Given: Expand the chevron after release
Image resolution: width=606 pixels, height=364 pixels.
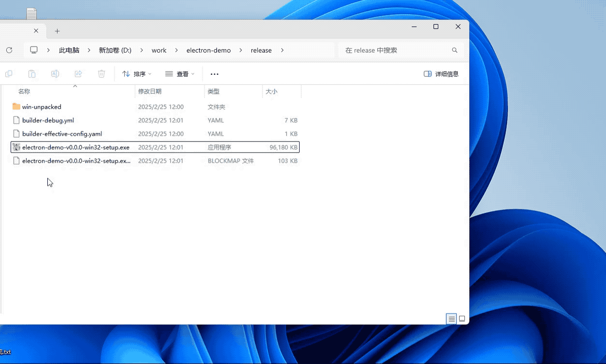Looking at the screenshot, I should (x=282, y=50).
